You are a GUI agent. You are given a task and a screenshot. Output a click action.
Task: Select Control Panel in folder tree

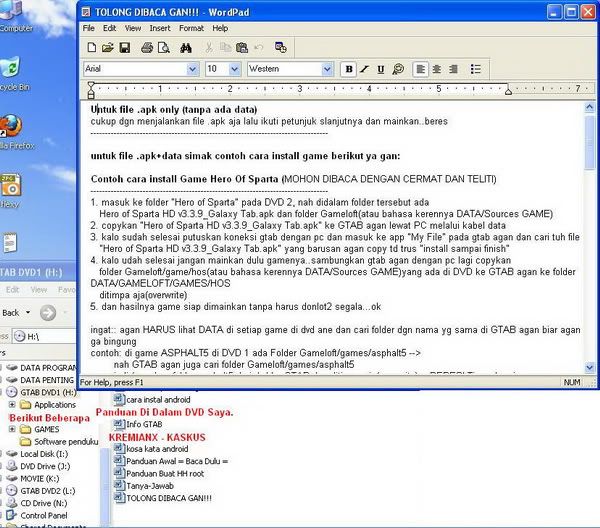coord(37,515)
